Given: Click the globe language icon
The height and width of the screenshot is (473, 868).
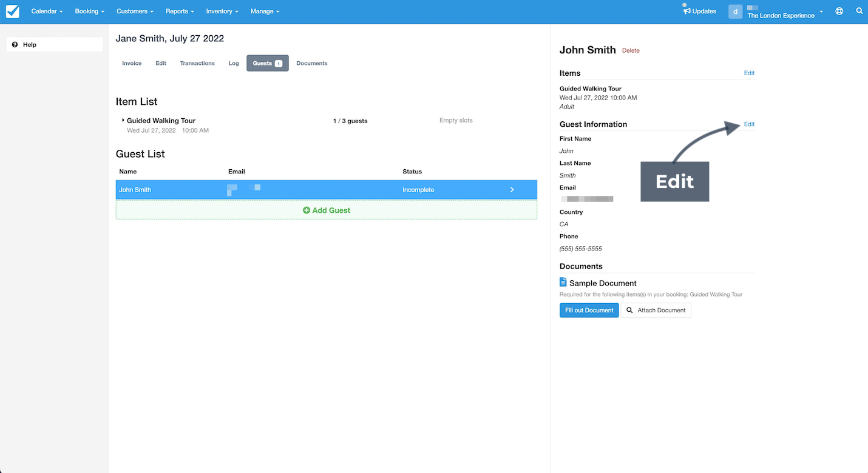Looking at the screenshot, I should pyautogui.click(x=839, y=12).
